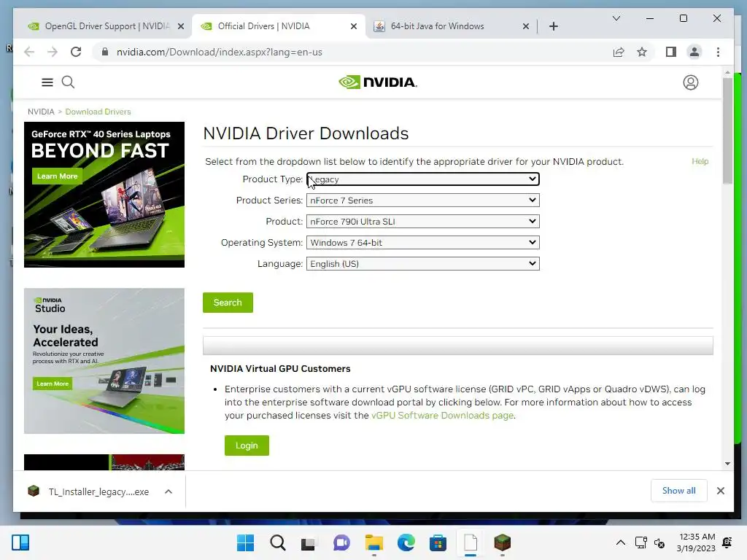This screenshot has width=747, height=560.
Task: Click the page vertical scrollbar thumb
Action: click(727, 130)
